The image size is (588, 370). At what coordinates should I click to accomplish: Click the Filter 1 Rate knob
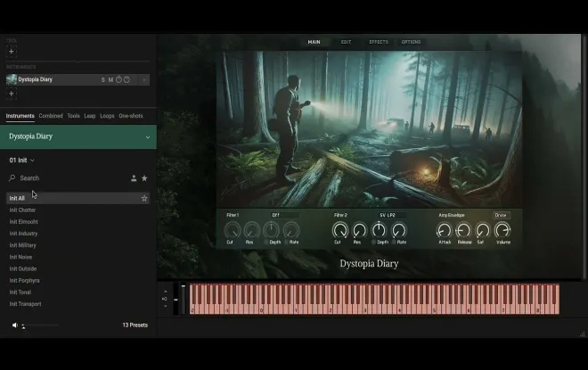291,230
